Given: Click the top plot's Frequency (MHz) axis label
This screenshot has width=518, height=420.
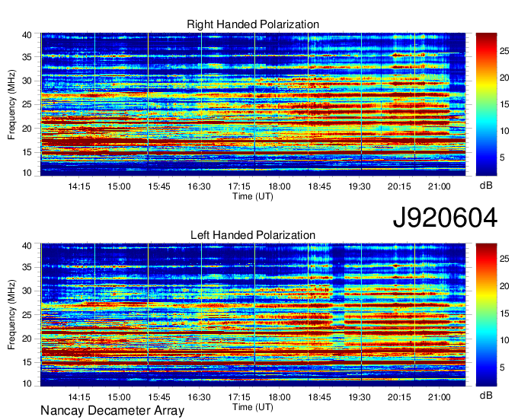Looking at the screenshot, I should click(11, 104).
